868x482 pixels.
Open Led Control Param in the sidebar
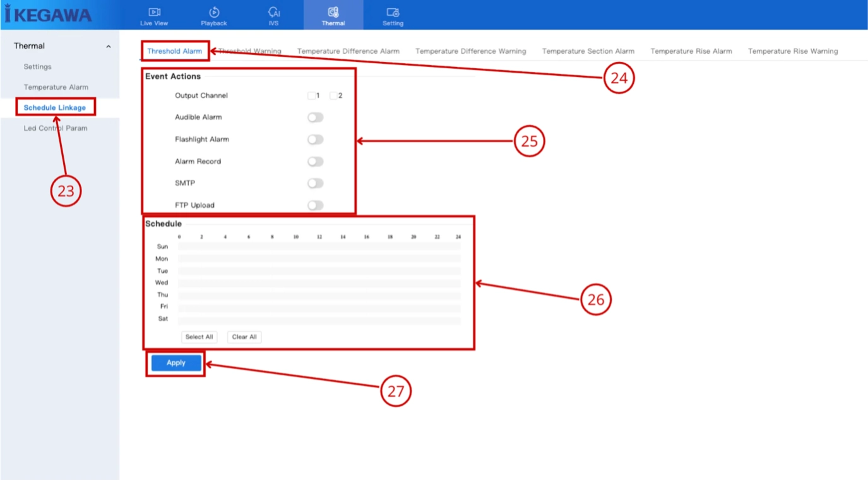tap(56, 128)
